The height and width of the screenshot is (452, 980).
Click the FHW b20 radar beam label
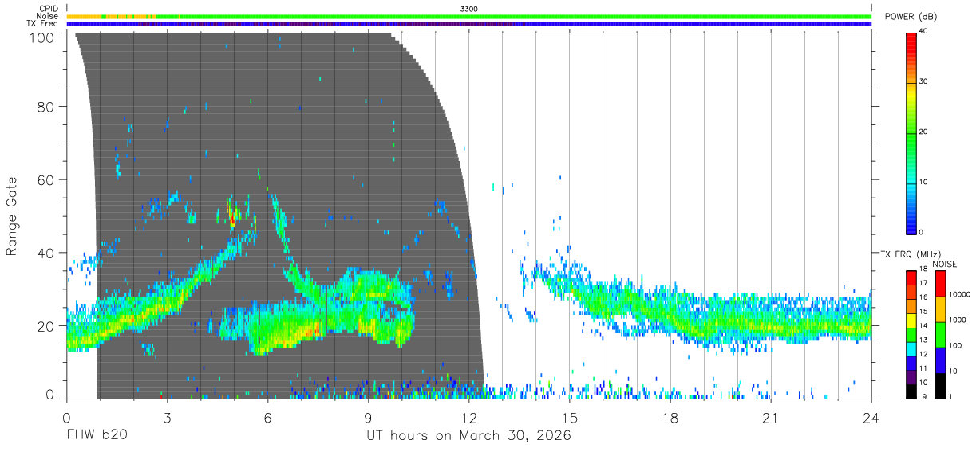[x=97, y=436]
